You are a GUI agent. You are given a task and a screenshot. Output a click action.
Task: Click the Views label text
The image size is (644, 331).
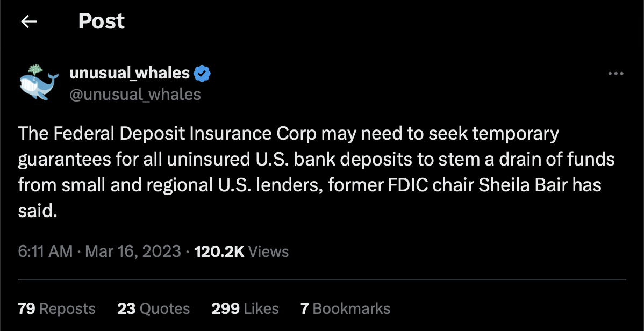269,251
